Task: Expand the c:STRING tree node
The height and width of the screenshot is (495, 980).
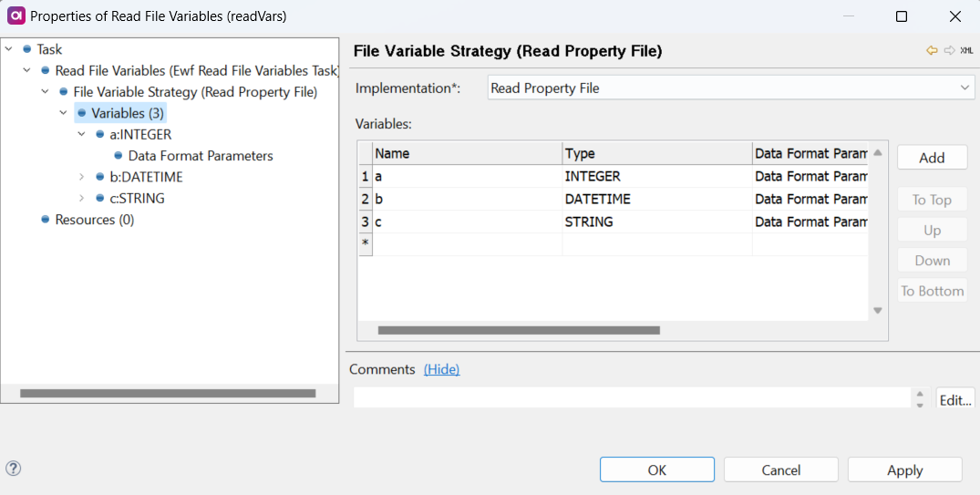Action: click(82, 198)
